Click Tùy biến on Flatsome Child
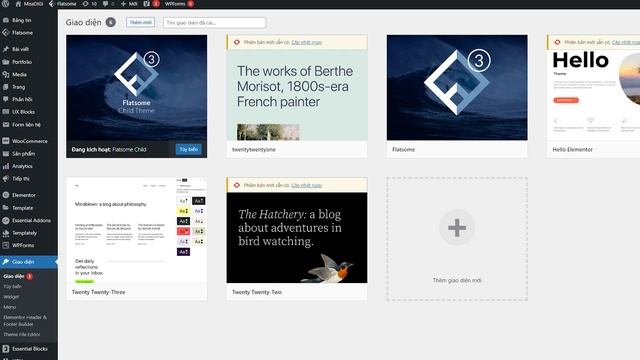 [x=189, y=149]
